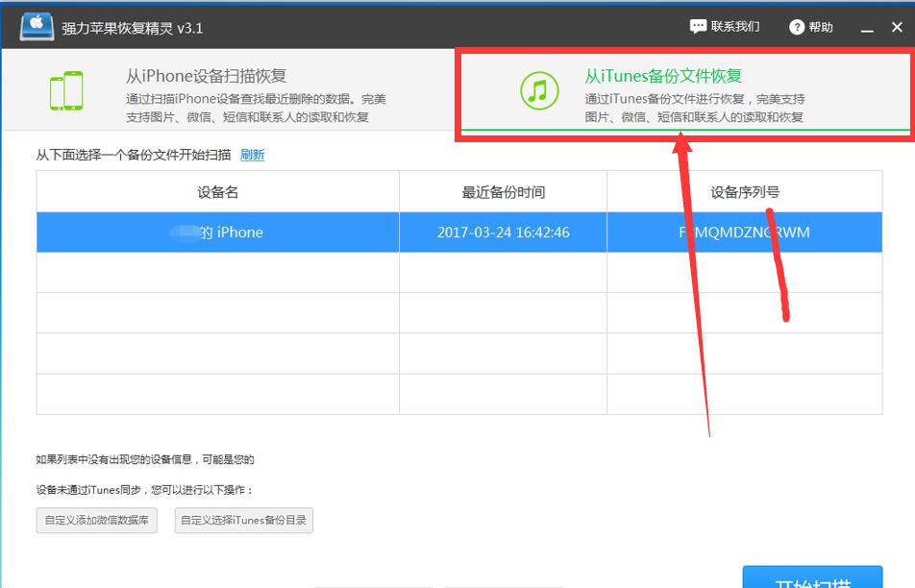Click 自定义选择iTunes备份目录 button
This screenshot has width=915, height=588.
tap(243, 520)
